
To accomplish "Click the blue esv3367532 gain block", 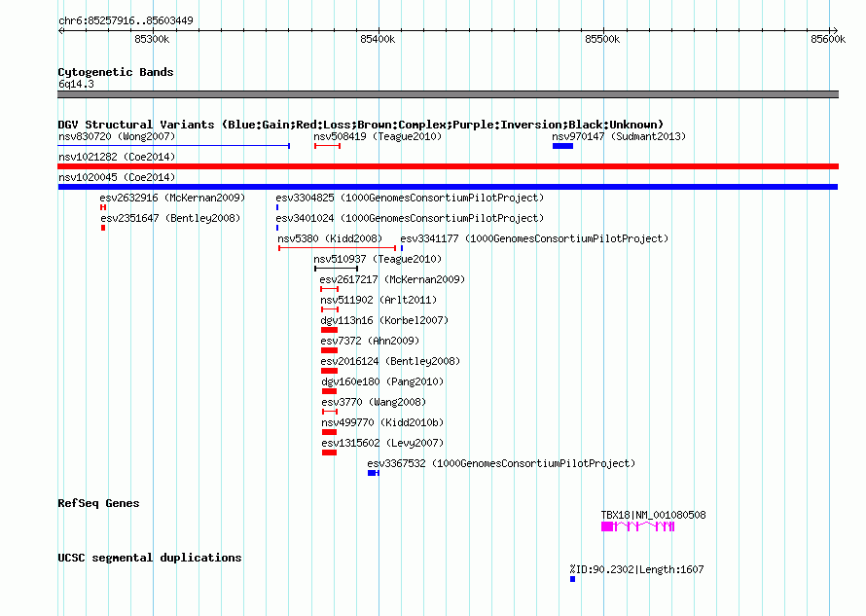I will pyautogui.click(x=374, y=473).
